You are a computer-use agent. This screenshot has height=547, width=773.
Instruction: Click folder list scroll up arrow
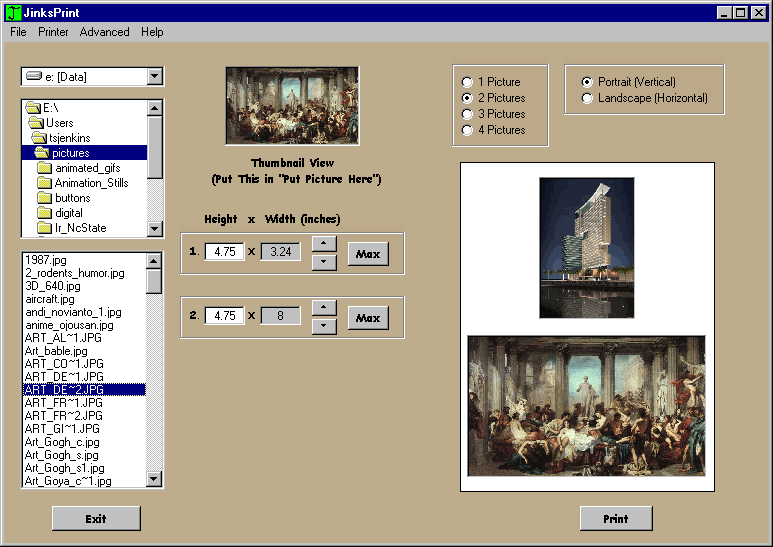tap(155, 108)
